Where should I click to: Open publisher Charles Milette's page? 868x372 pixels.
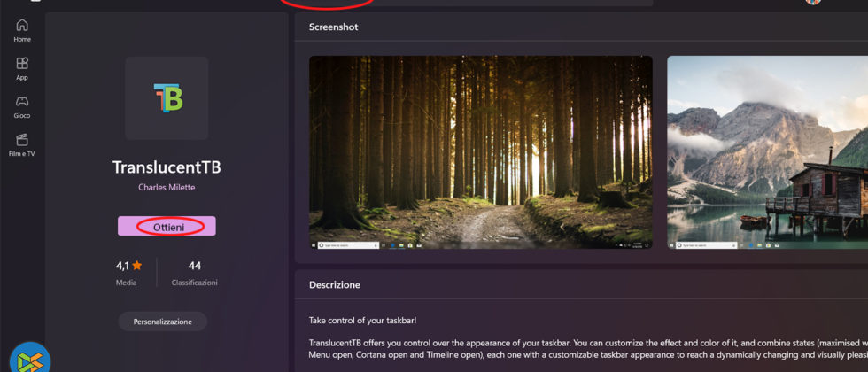pos(167,187)
